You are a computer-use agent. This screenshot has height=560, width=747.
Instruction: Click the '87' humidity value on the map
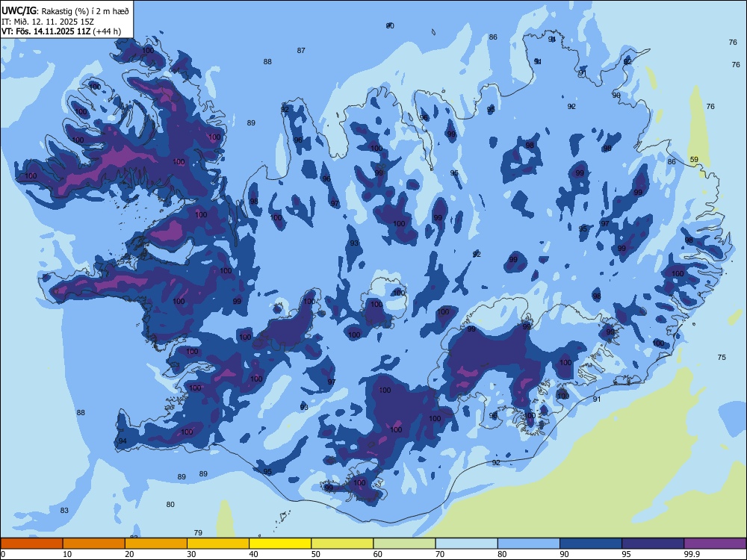click(x=301, y=51)
